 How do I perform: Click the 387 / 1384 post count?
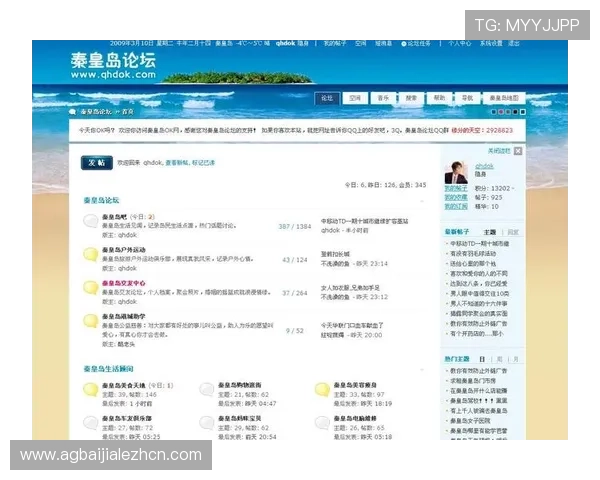[295, 226]
